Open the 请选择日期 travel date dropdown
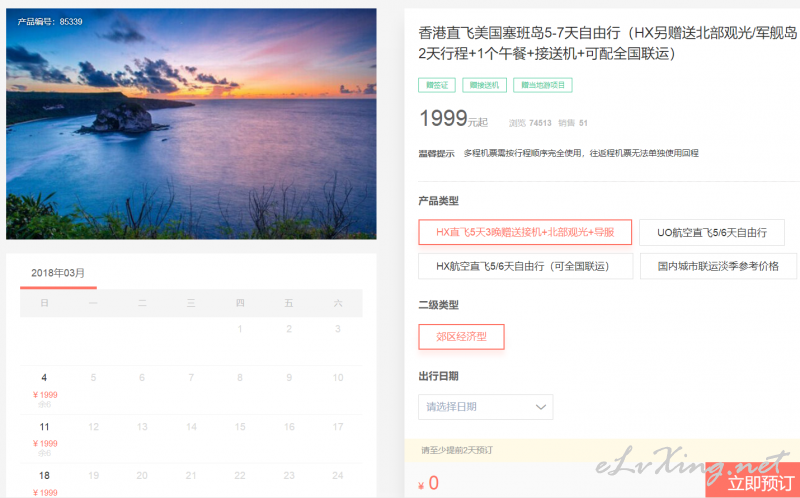This screenshot has height=498, width=800. coord(486,407)
